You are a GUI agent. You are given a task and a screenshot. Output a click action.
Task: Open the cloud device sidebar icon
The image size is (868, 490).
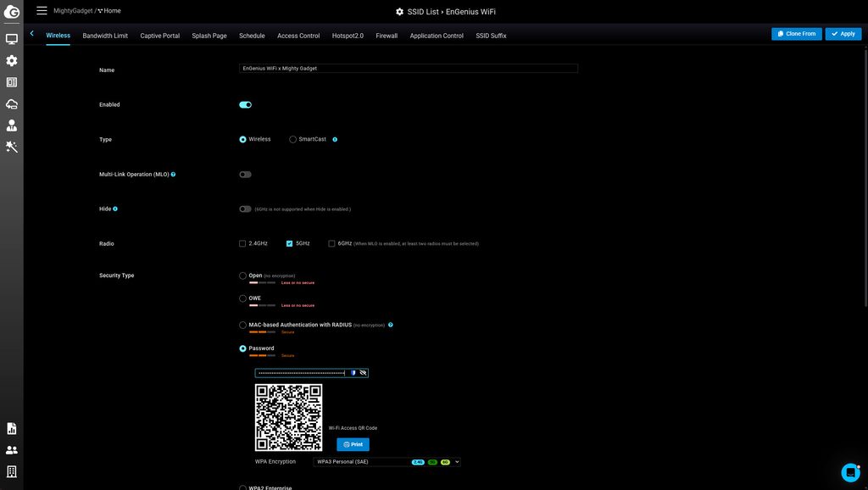(12, 103)
